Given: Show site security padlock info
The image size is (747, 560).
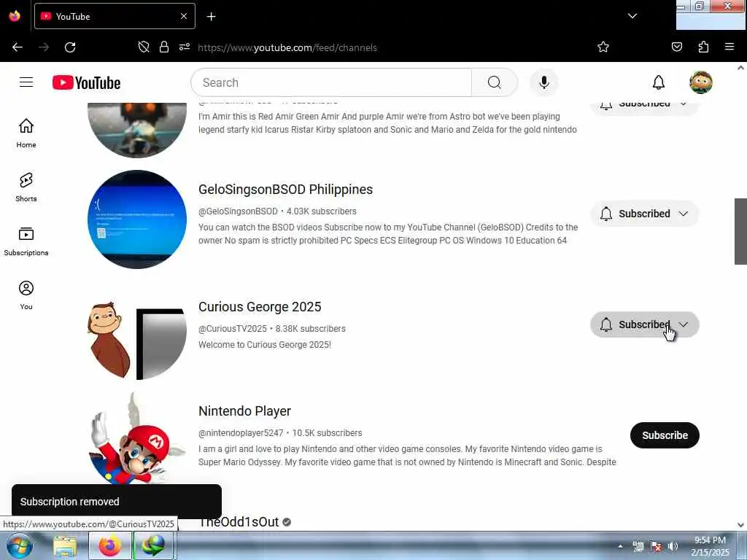Looking at the screenshot, I should coord(164,47).
